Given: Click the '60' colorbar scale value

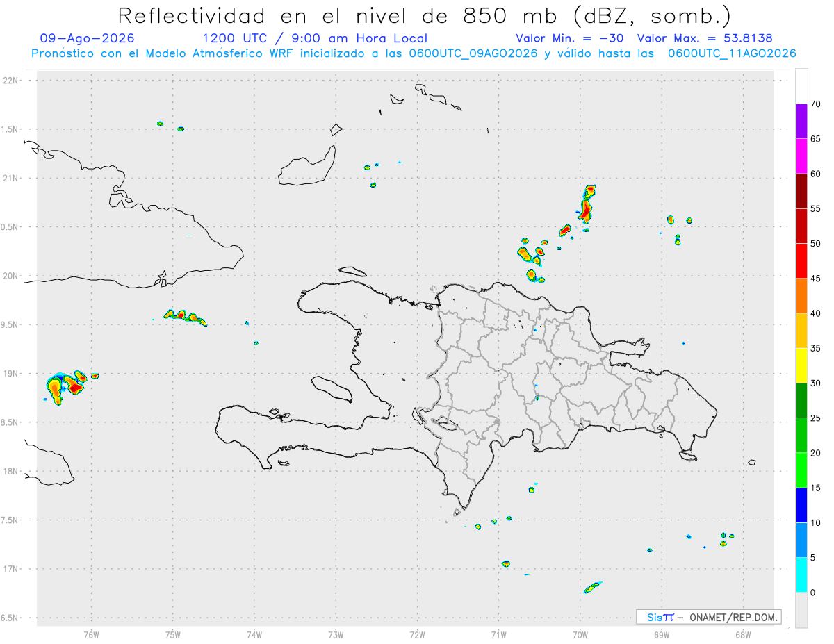Looking at the screenshot, I should pyautogui.click(x=816, y=174).
